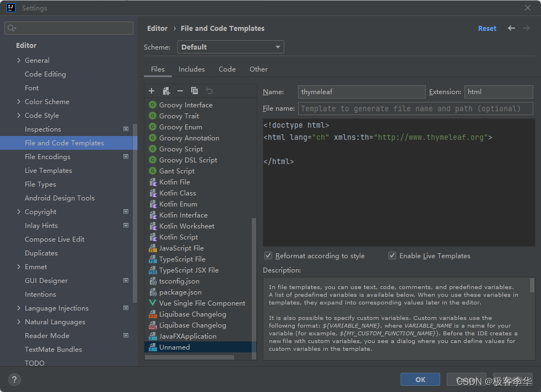Screen dimensions: 541x392
Task: Select TextMate Bundles settings item
Action: point(53,349)
